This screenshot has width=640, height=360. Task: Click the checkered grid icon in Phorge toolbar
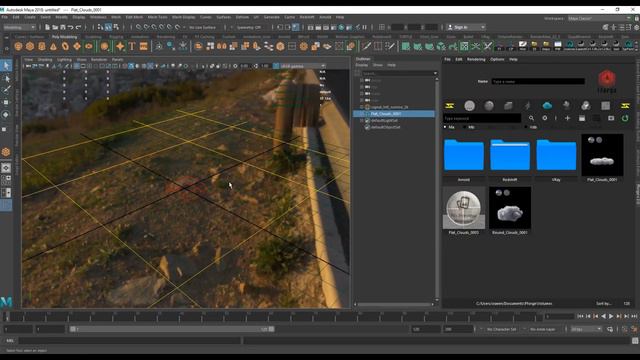[x=605, y=106]
